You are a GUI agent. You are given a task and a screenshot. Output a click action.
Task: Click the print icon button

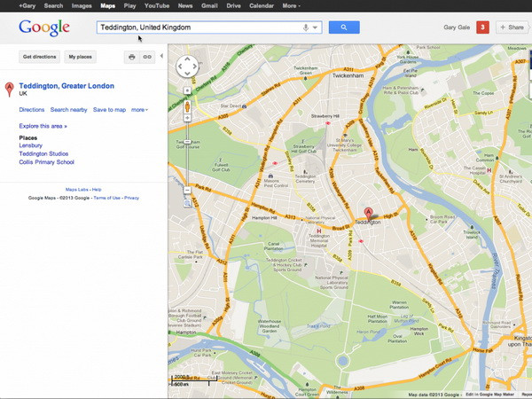131,57
